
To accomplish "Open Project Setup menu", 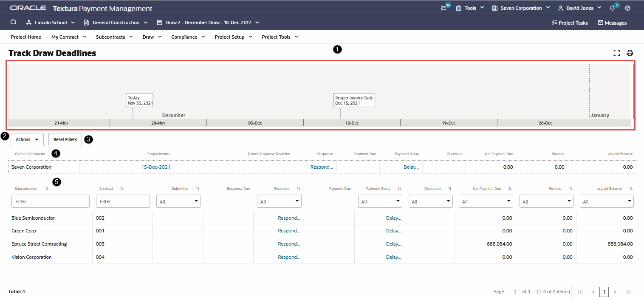I will click(x=234, y=37).
